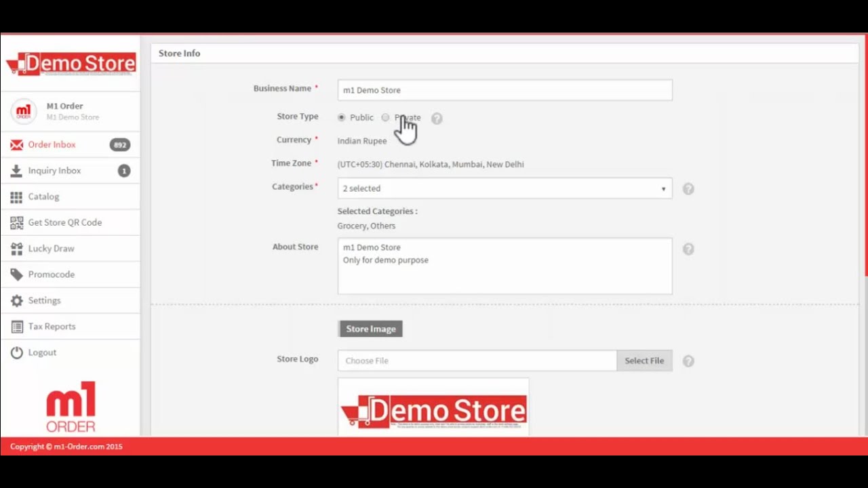Click the Store Image button
The image size is (868, 488).
tap(370, 329)
